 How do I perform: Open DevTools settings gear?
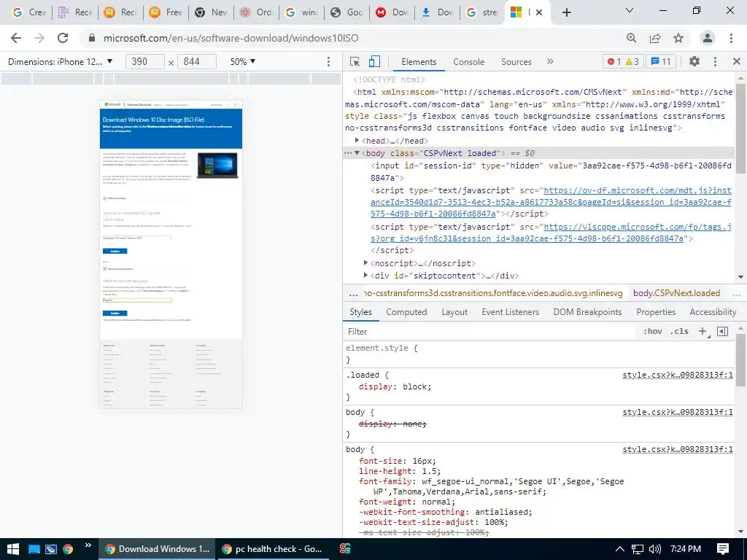(694, 61)
